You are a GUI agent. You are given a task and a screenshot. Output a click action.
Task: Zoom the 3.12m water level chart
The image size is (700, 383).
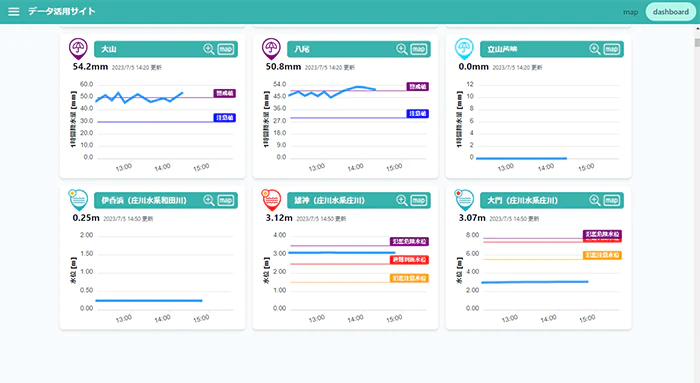(x=401, y=200)
